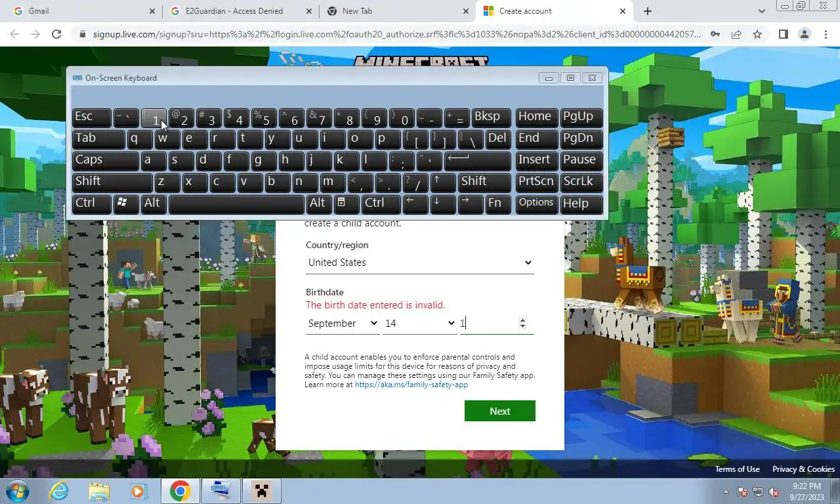Open the birth month dropdown showing September
The height and width of the screenshot is (504, 840).
point(343,324)
